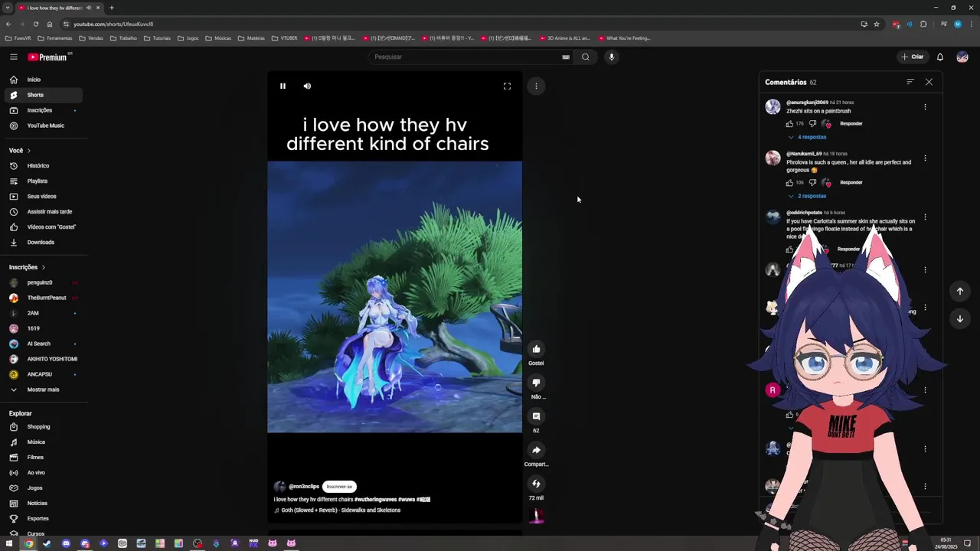This screenshot has width=980, height=551.
Task: Open Chrome from the taskbar
Action: click(x=28, y=543)
